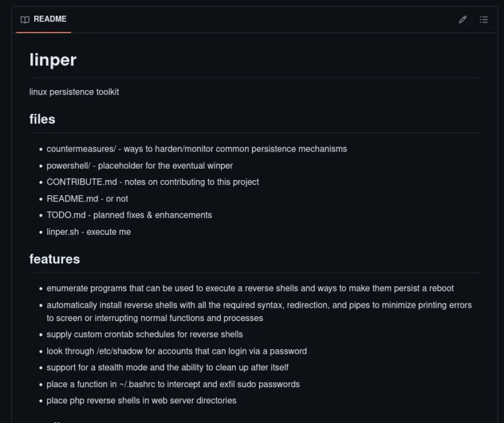Select the README tab

[x=43, y=20]
